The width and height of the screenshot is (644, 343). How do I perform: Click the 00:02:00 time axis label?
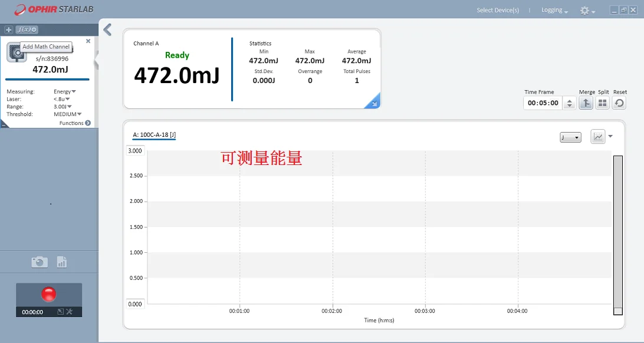point(332,311)
